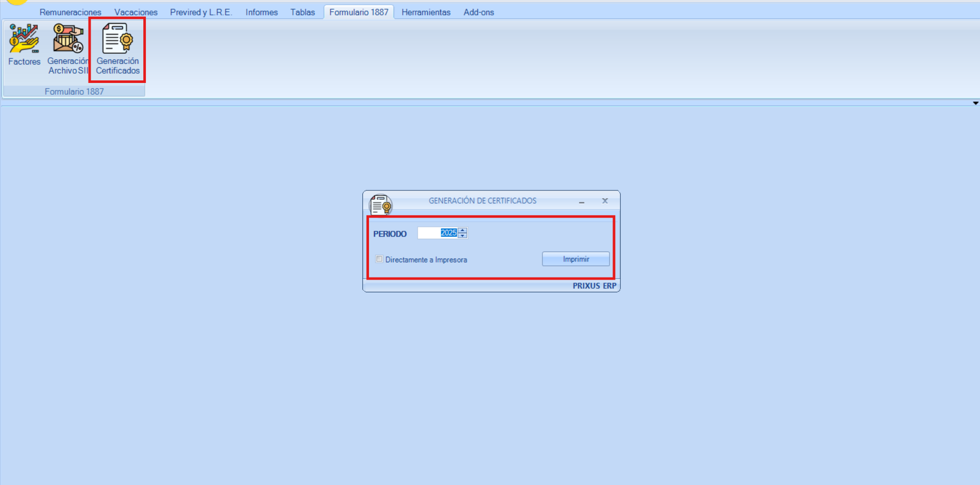Go to the Previred y L.R.E. tab
Viewport: 980px width, 485px height.
click(x=201, y=12)
